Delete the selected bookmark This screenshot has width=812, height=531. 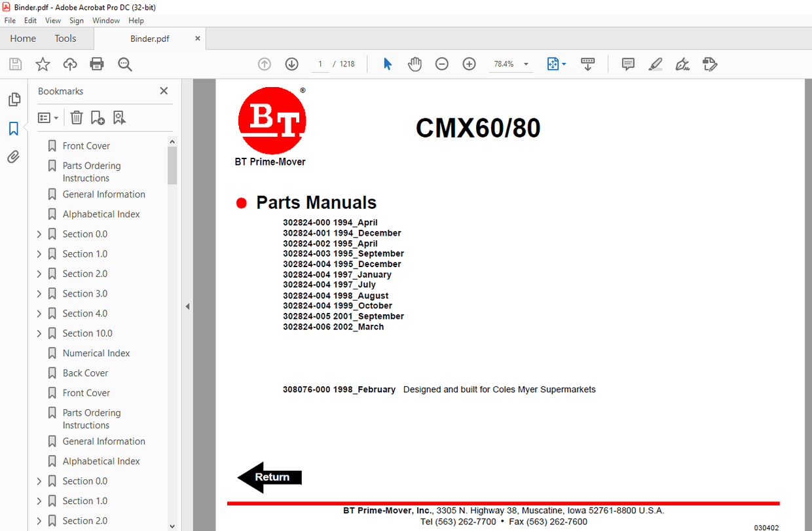pos(77,117)
